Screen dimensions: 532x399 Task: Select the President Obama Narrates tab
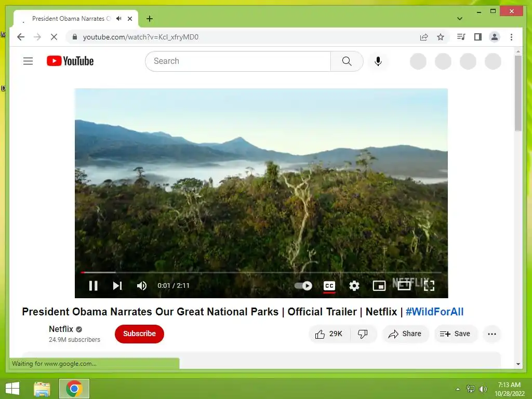coord(71,19)
